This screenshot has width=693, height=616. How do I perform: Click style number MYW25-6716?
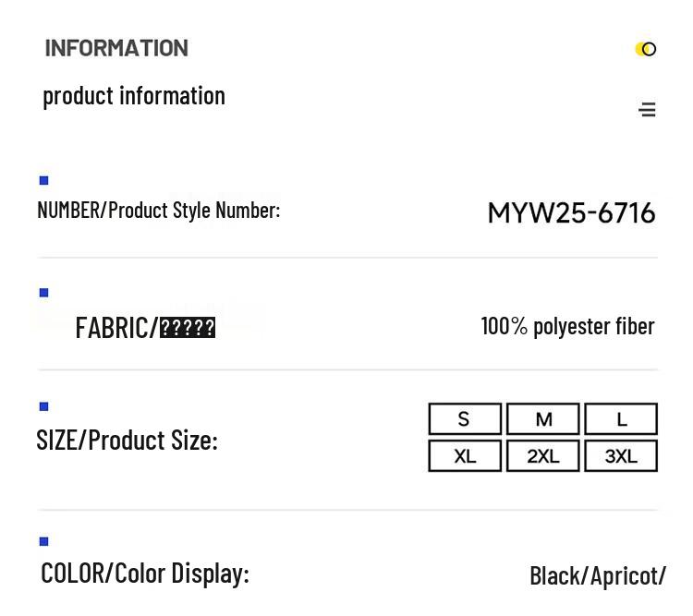[x=571, y=213]
